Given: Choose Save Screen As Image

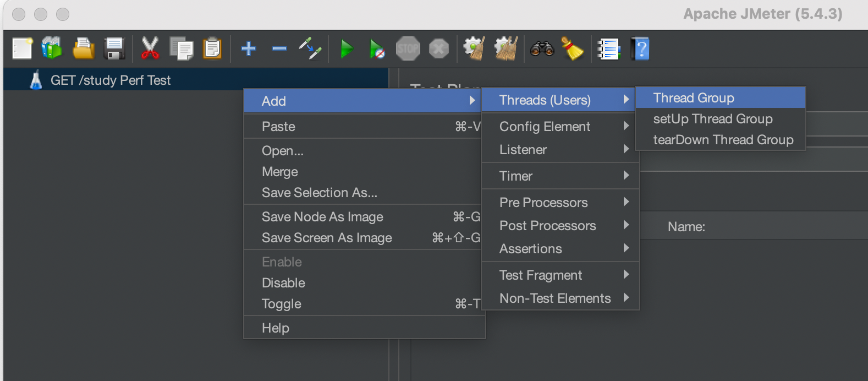Looking at the screenshot, I should pos(363,238).
